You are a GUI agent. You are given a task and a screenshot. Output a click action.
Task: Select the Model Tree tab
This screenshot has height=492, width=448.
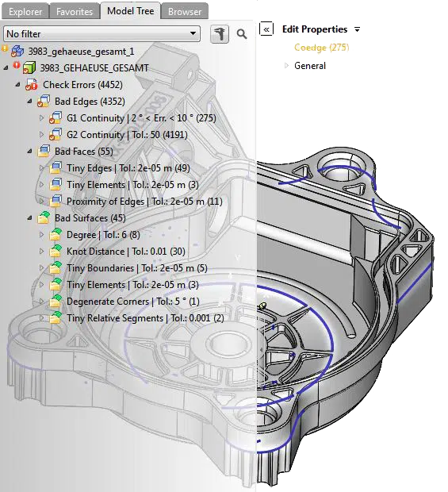click(x=130, y=11)
